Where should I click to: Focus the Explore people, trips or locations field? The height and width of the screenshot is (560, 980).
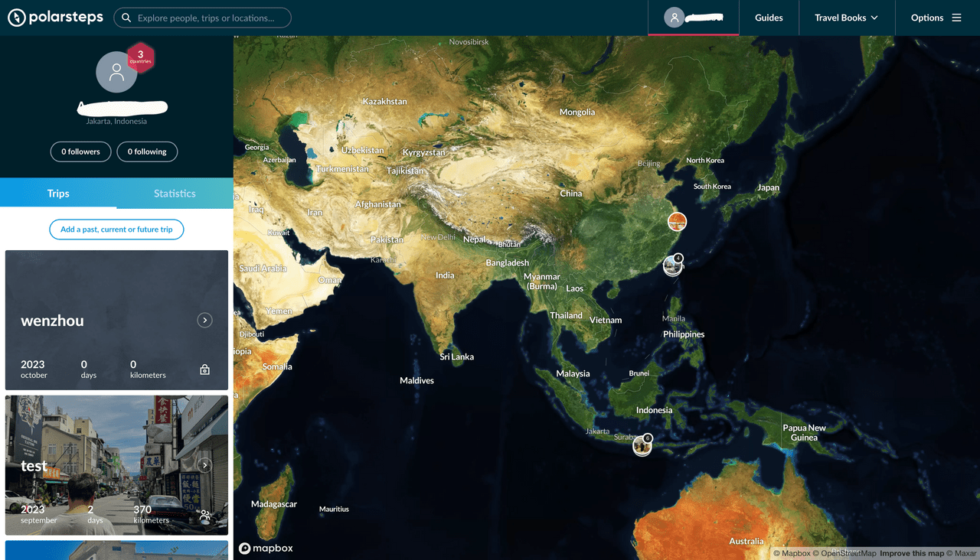point(202,18)
